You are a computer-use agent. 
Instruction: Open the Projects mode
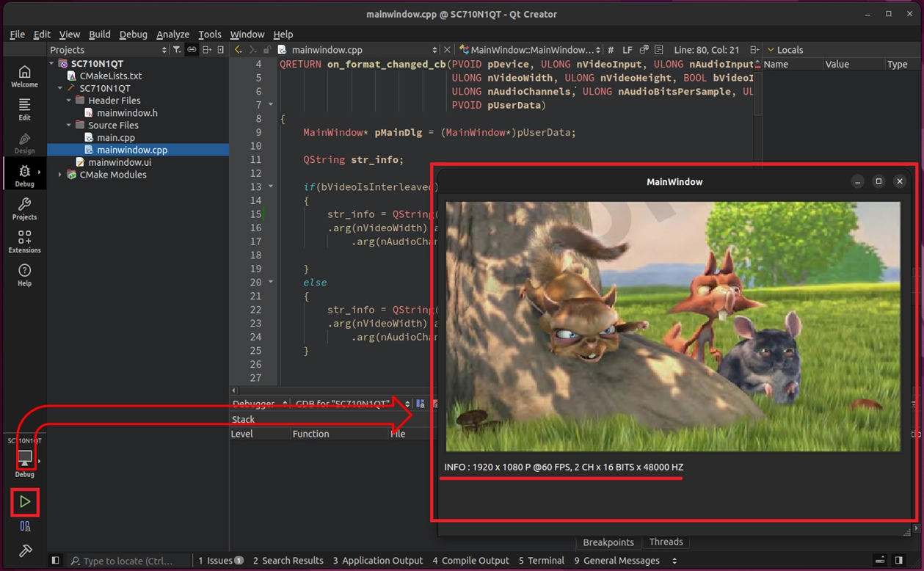pos(24,209)
